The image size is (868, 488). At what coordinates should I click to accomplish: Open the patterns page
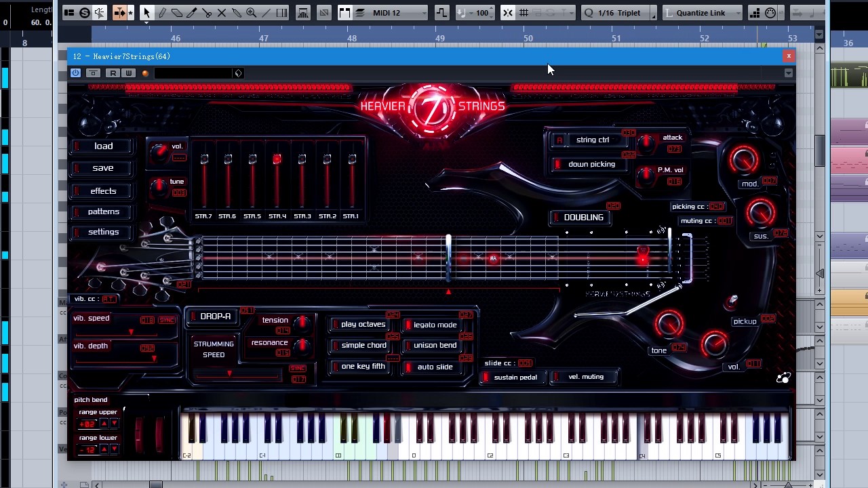(x=104, y=211)
